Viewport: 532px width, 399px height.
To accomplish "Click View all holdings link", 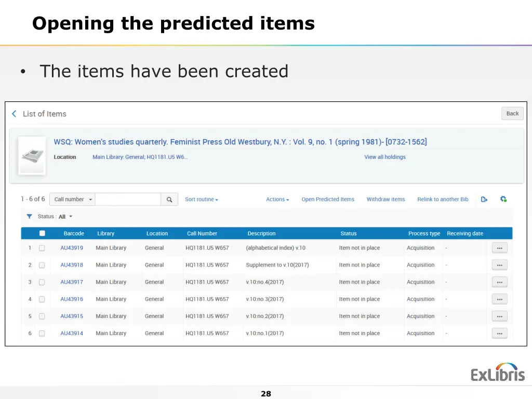I will (x=385, y=157).
